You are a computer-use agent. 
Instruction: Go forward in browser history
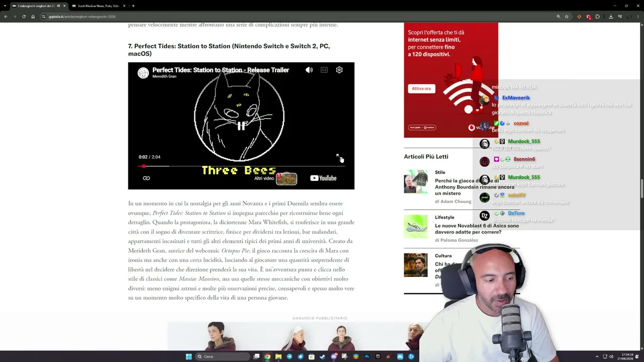pyautogui.click(x=15, y=17)
